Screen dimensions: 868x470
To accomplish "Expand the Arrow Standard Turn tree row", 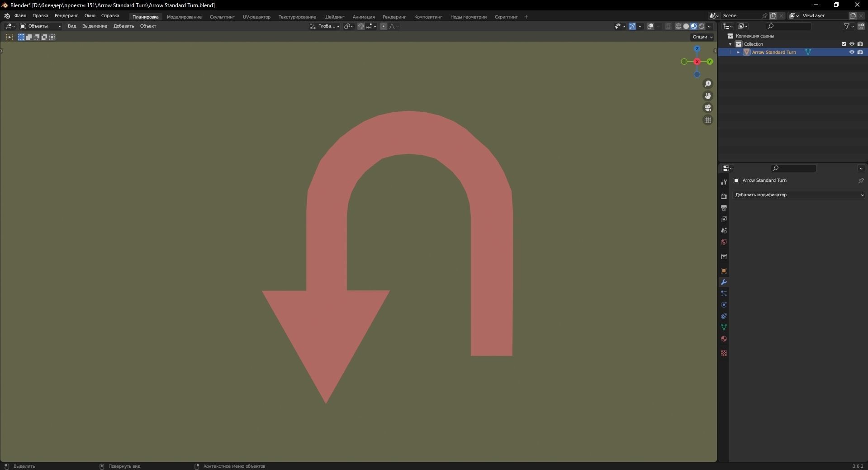I will [x=738, y=52].
